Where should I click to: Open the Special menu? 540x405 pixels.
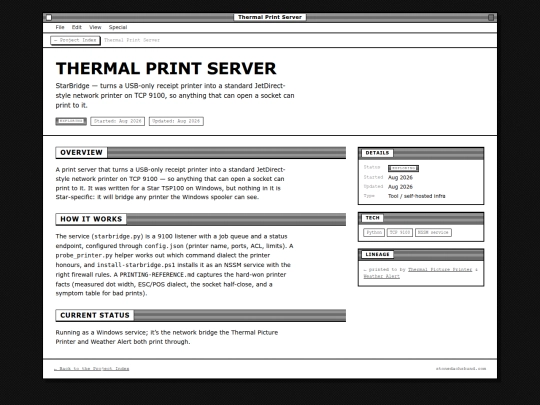(118, 27)
